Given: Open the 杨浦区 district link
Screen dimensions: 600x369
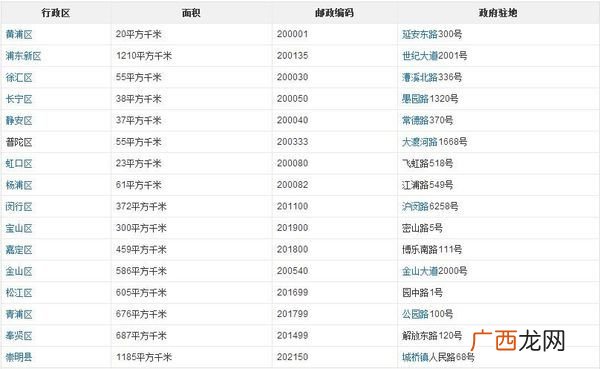Looking at the screenshot, I should [x=19, y=185].
